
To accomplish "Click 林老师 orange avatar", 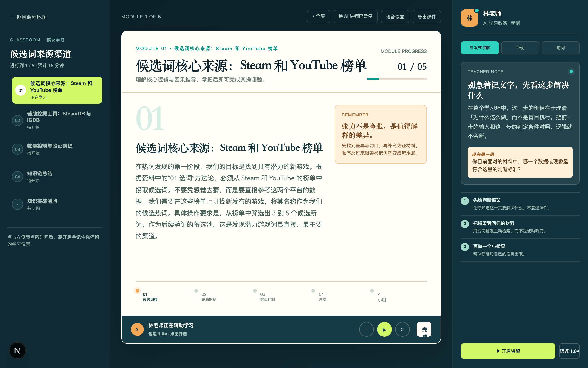I will point(469,18).
